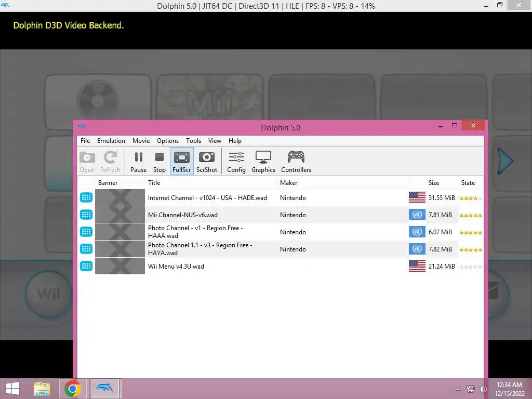Click banner thumbnail of Mii Channel row

(x=120, y=215)
